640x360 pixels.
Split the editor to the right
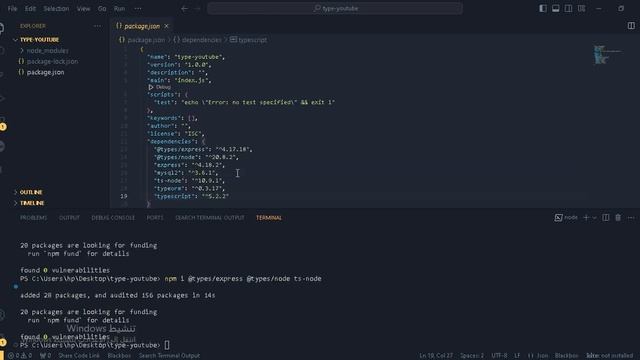click(x=631, y=26)
